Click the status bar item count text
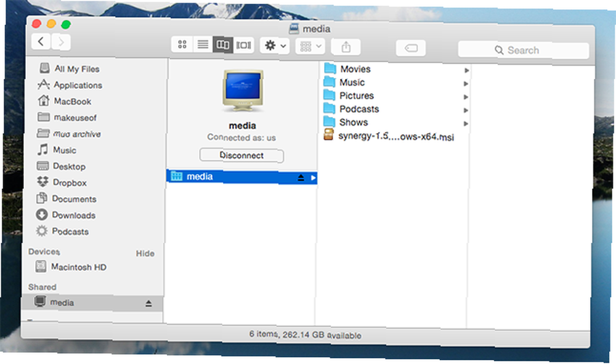The height and width of the screenshot is (364, 616). point(306,335)
